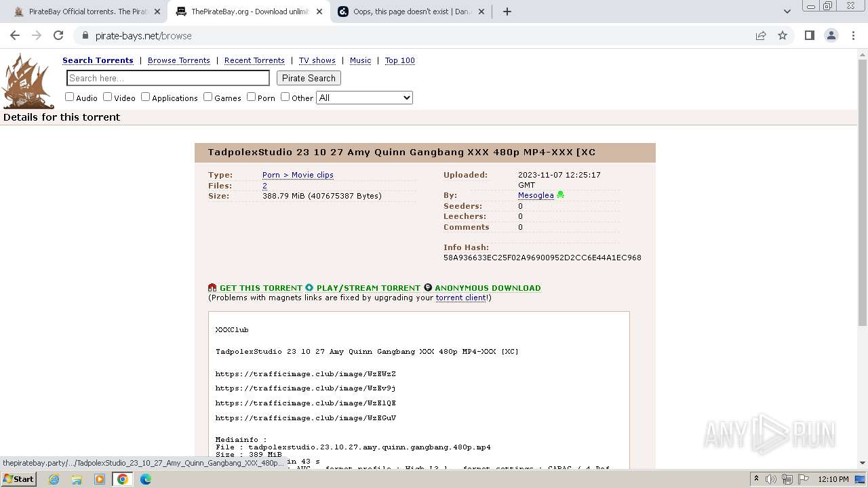
Task: Click the network tray icon
Action: [x=787, y=479]
